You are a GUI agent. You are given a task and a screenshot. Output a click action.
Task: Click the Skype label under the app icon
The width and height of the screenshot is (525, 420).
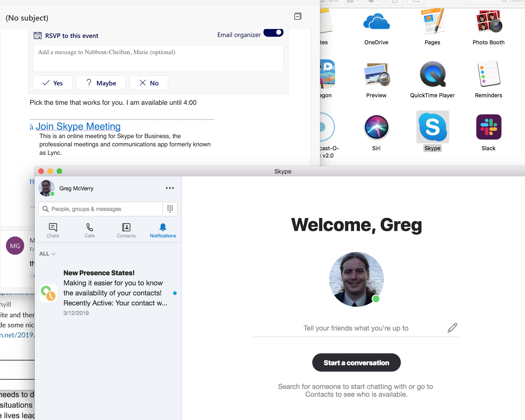point(433,148)
